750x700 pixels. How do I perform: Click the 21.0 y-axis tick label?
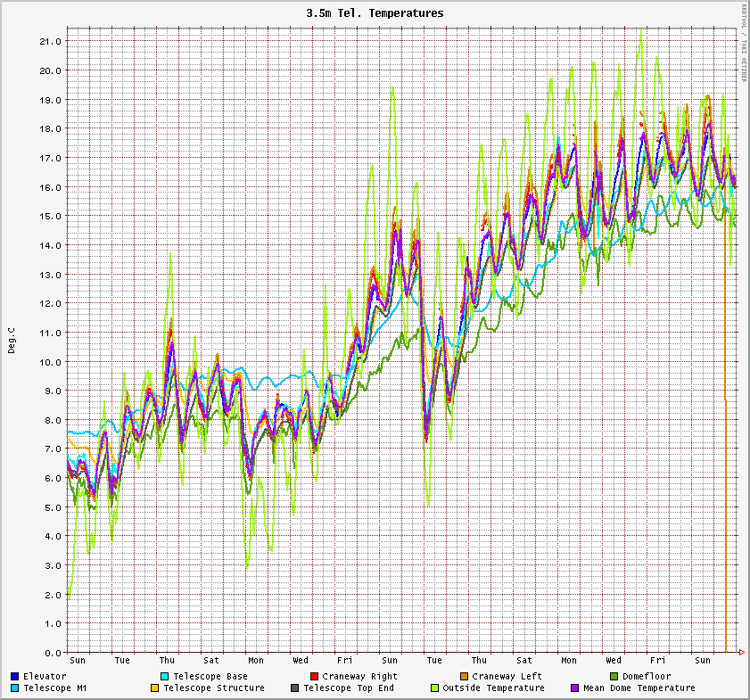click(x=51, y=41)
